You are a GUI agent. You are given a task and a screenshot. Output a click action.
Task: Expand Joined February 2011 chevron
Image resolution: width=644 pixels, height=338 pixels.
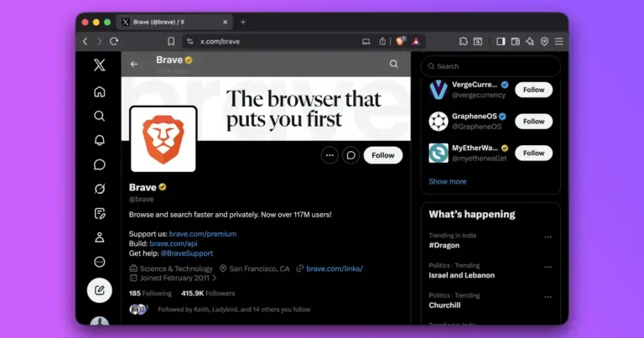click(x=214, y=278)
